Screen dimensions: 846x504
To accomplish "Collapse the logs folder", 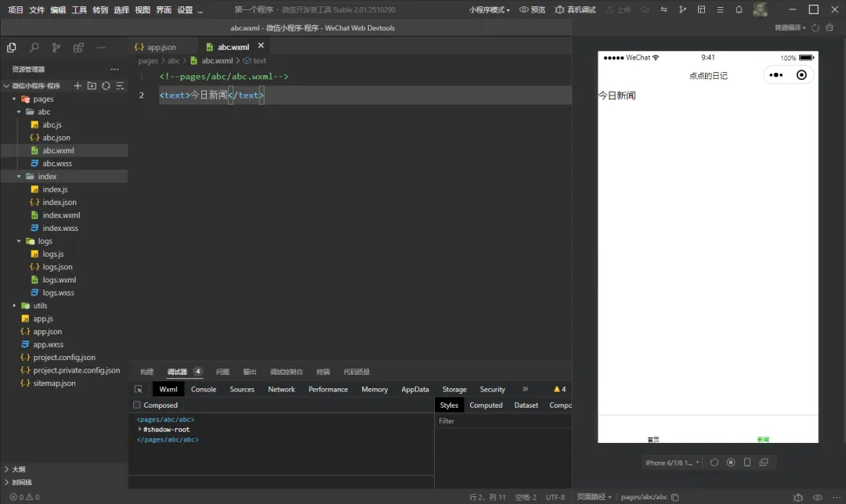I will tap(19, 242).
